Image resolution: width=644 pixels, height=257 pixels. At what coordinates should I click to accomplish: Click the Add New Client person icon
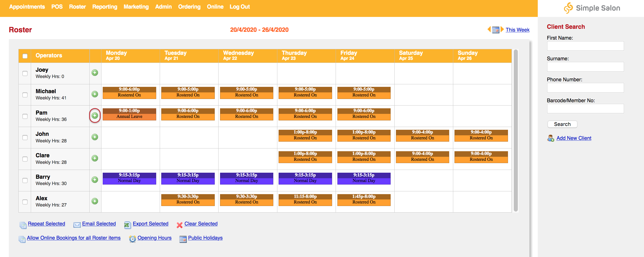point(550,138)
